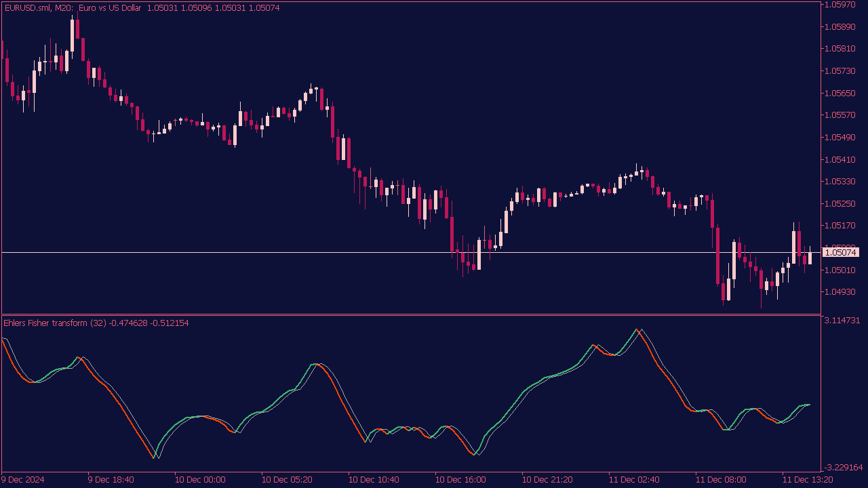Click the 1.05970 price scale value

840,5
